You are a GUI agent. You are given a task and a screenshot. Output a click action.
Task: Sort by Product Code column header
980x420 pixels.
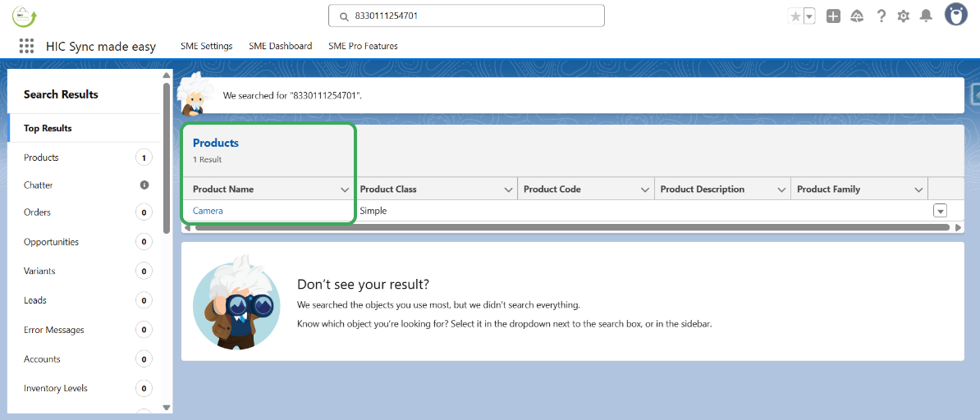coord(552,189)
